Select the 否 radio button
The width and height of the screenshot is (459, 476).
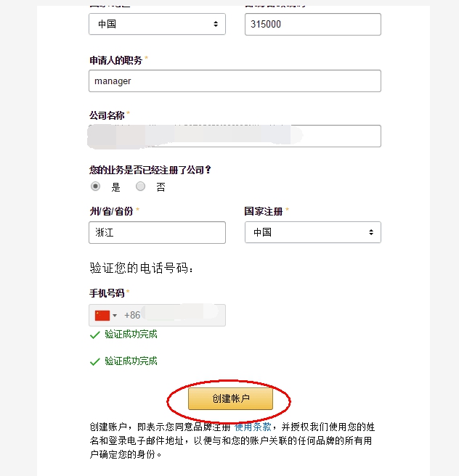[x=141, y=186]
